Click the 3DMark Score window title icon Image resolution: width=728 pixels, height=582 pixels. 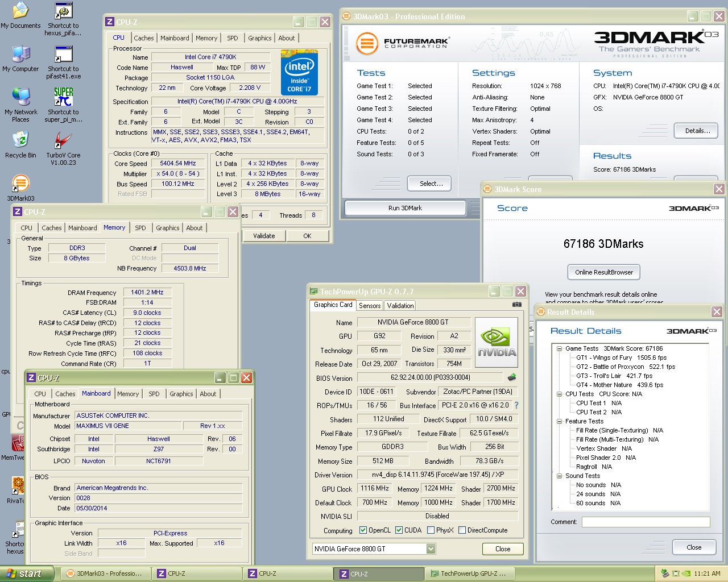coord(487,189)
